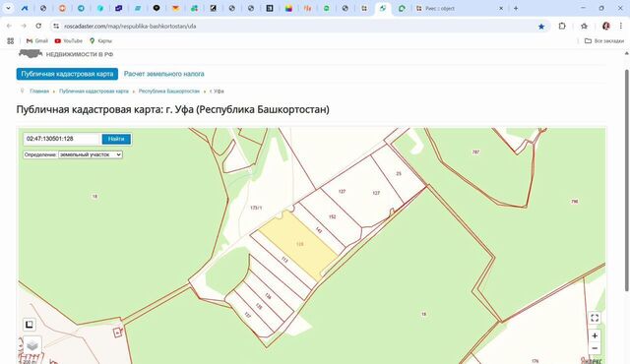Viewport: 630px width, 364px height.
Task: Open the bookmarks star-list icon in toolbar
Action: point(584,27)
